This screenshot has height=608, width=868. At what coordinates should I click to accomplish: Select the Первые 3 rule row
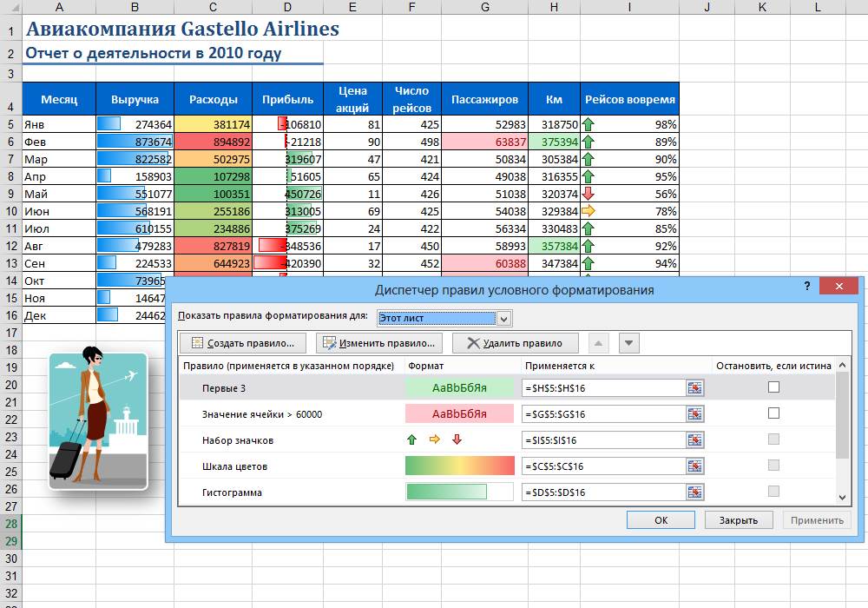click(507, 387)
